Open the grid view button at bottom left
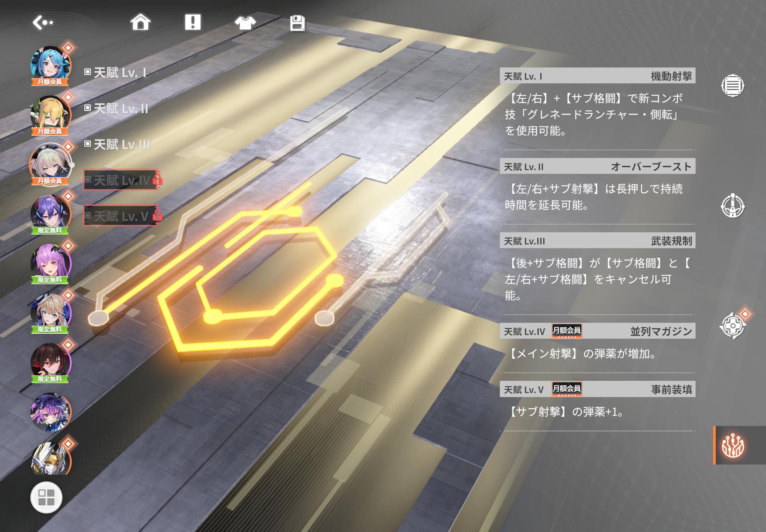 46,497
